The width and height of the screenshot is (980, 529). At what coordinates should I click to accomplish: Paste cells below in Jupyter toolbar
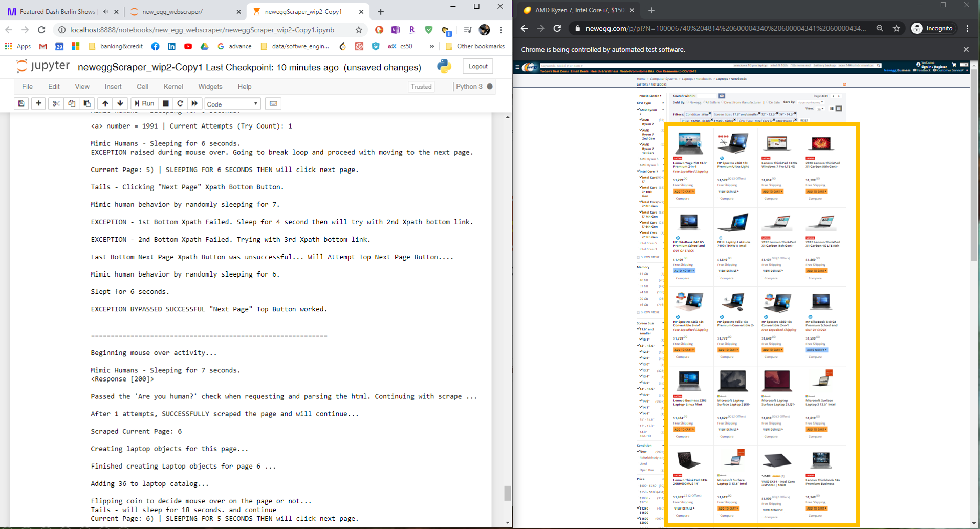(87, 103)
